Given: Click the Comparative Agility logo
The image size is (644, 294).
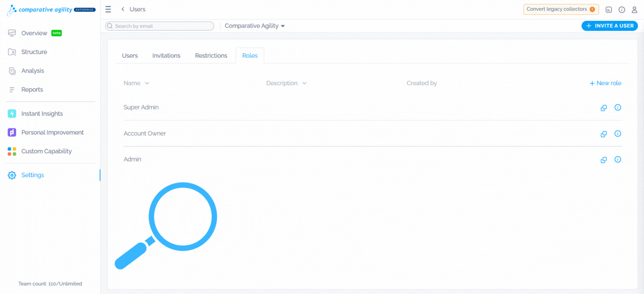Looking at the screenshot, I should coord(51,10).
